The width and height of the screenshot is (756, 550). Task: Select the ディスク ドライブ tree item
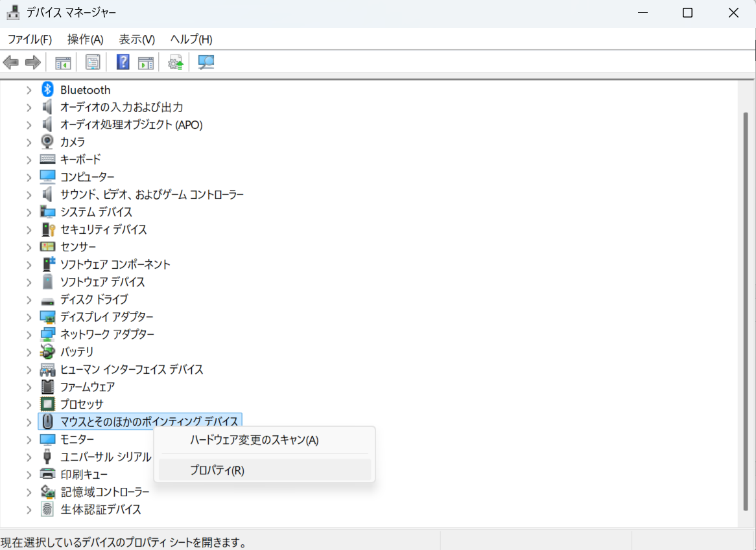click(x=94, y=299)
